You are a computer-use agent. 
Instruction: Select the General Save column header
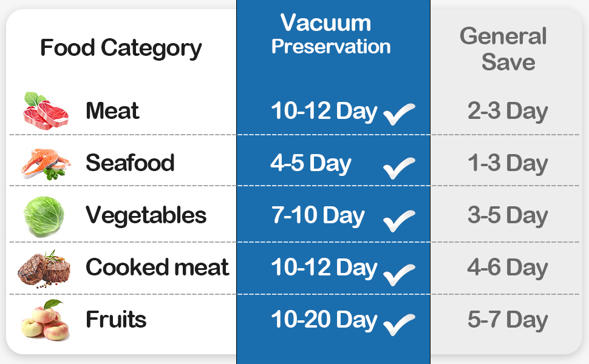(503, 49)
